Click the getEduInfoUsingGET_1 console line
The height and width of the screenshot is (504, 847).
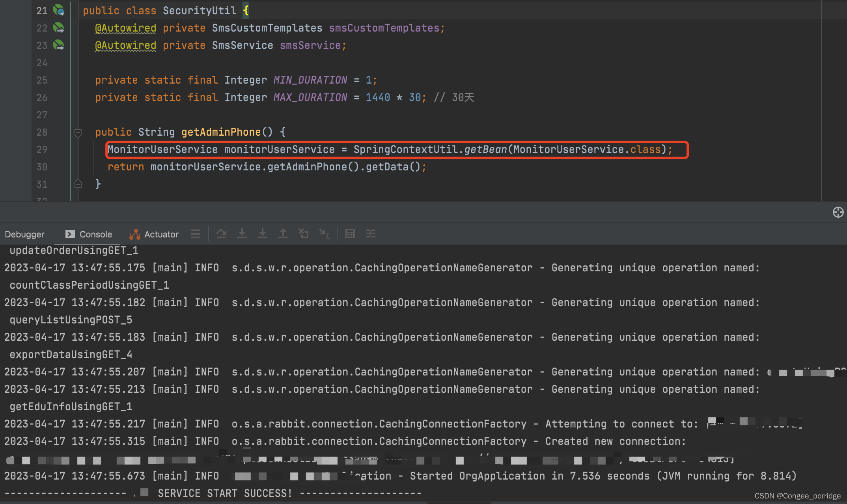click(x=71, y=407)
